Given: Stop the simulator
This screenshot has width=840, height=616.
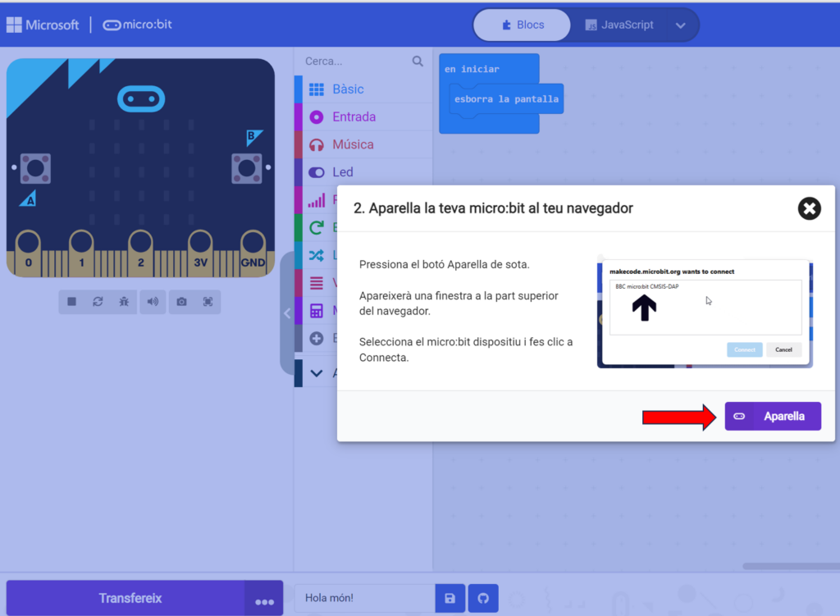Looking at the screenshot, I should 72,302.
